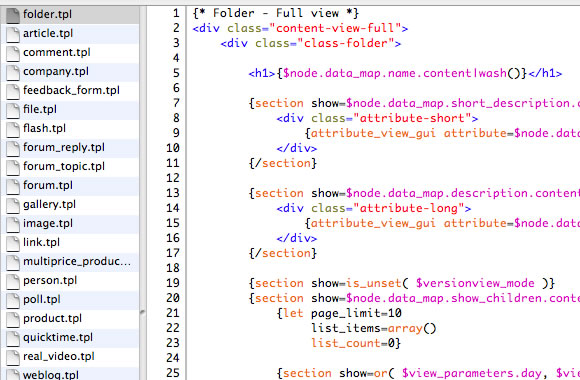
Task: Click the "attribute-short" class string
Action: [412, 118]
